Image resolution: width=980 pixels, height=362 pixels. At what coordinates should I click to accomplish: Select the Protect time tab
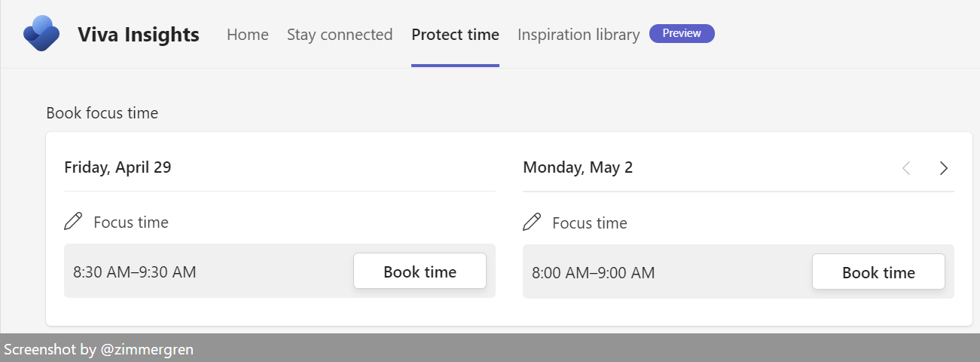455,35
